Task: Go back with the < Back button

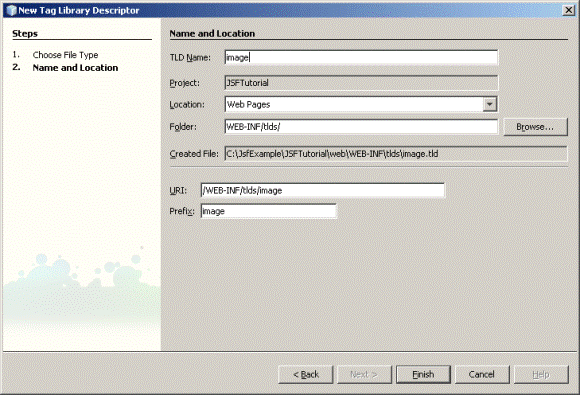Action: pyautogui.click(x=306, y=374)
